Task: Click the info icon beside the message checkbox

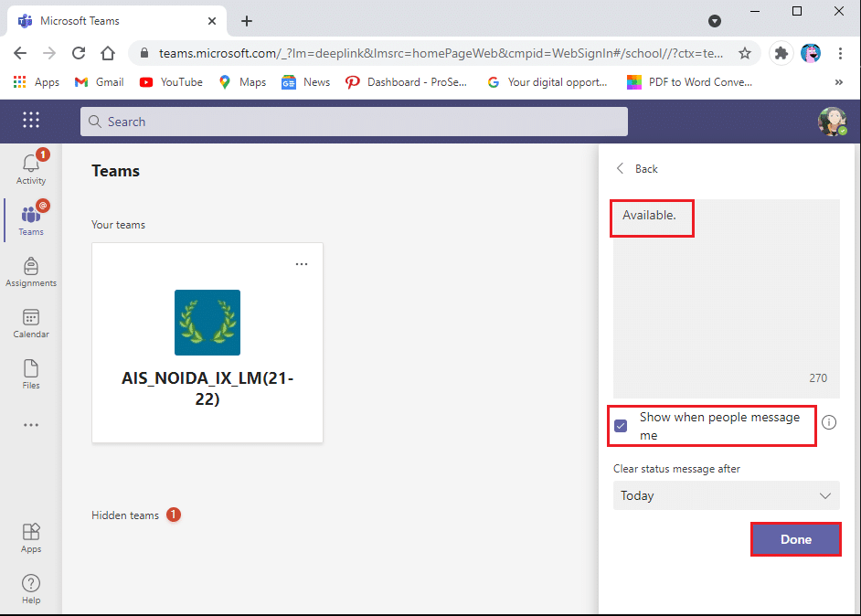Action: [x=829, y=421]
